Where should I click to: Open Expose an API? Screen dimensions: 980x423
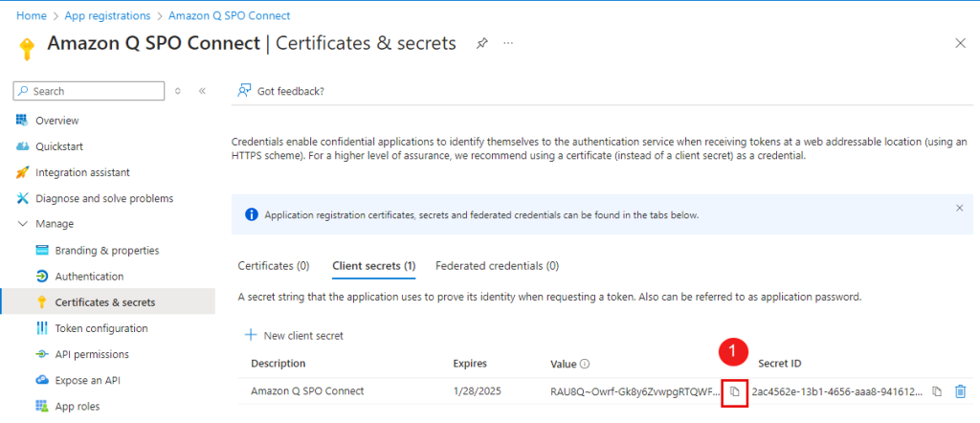[x=87, y=380]
